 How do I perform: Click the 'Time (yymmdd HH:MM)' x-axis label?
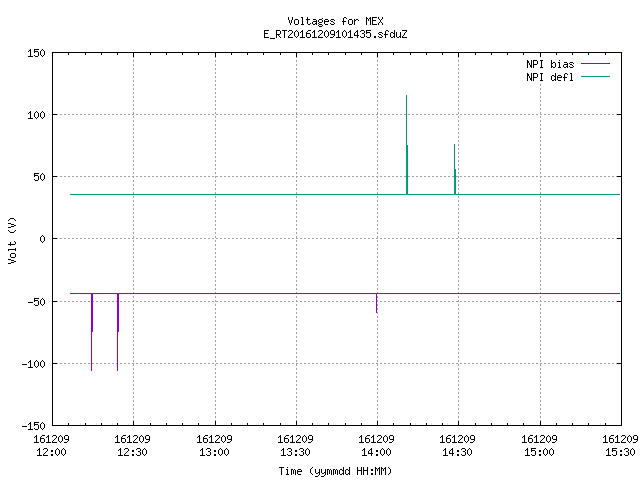pos(335,471)
